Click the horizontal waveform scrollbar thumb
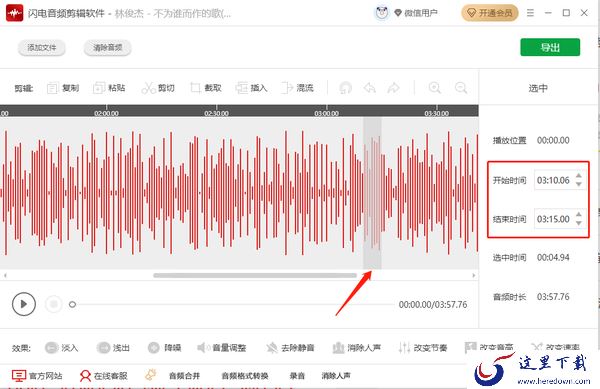The height and width of the screenshot is (389, 600). (255, 275)
